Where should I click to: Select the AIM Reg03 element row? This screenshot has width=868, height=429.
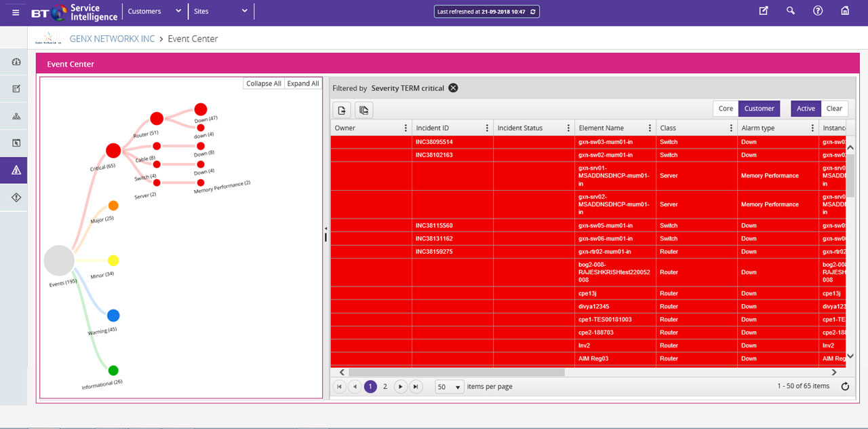point(587,358)
